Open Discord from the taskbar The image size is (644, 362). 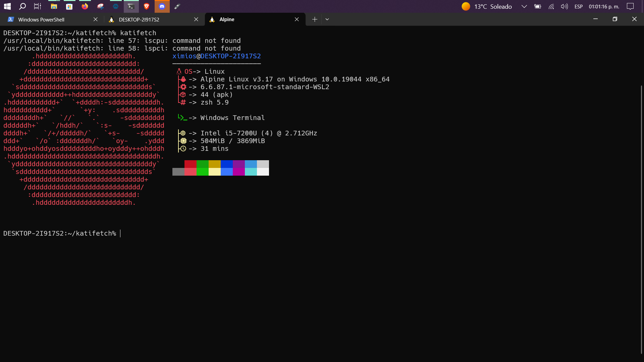(162, 6)
